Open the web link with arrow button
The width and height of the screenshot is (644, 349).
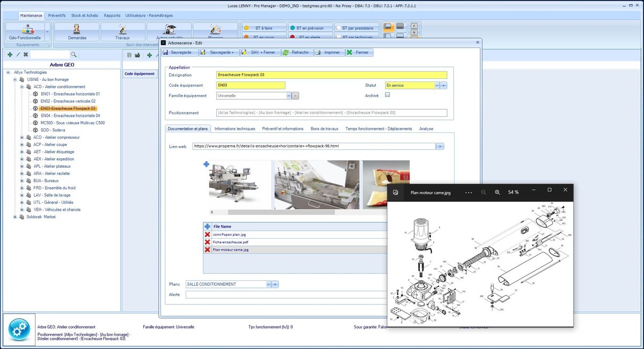[x=440, y=146]
